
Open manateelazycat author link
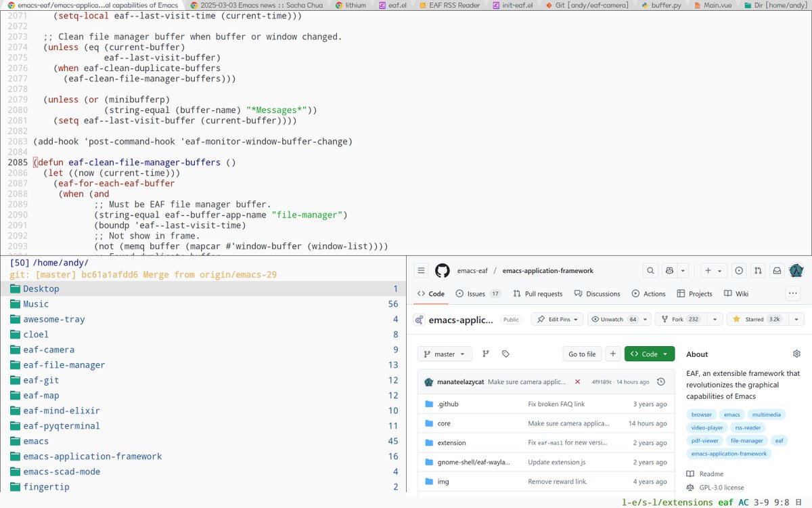click(460, 382)
